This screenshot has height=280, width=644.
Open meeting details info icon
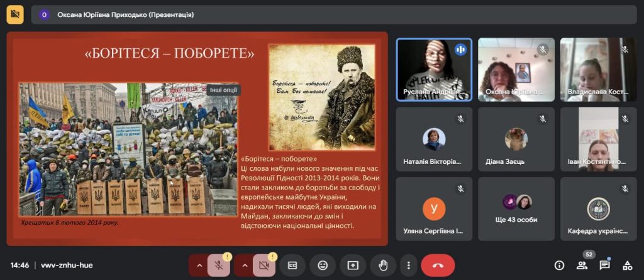(x=559, y=265)
